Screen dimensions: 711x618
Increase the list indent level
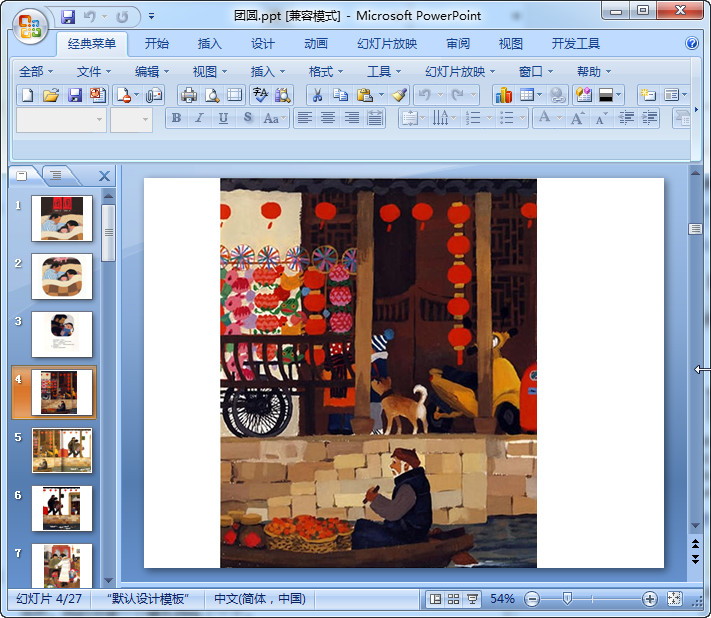(649, 118)
